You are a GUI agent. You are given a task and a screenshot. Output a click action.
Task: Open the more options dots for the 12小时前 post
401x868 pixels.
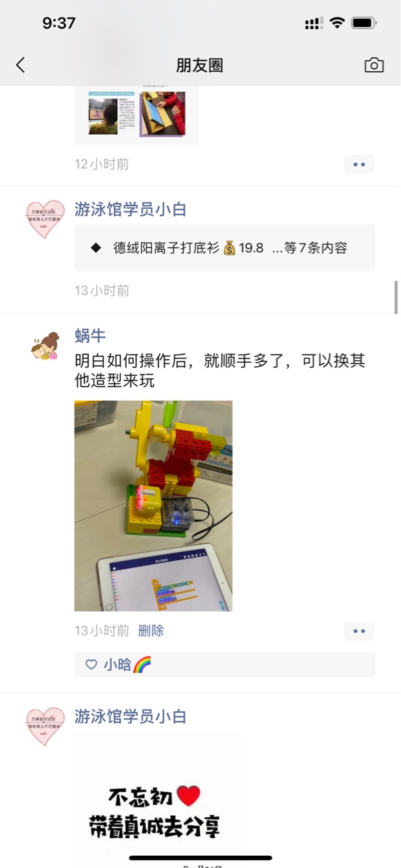[x=359, y=164]
